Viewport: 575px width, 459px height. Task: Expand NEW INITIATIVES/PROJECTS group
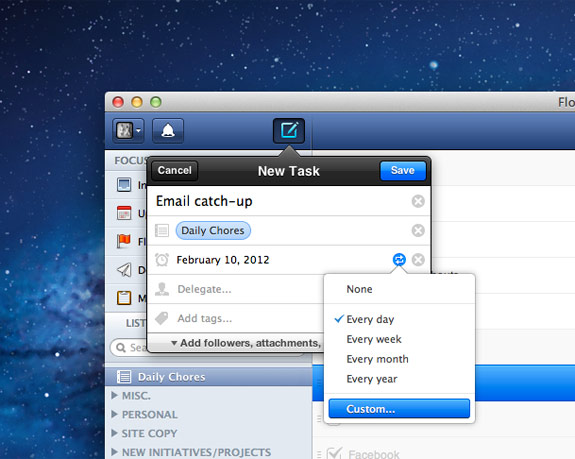tap(114, 452)
